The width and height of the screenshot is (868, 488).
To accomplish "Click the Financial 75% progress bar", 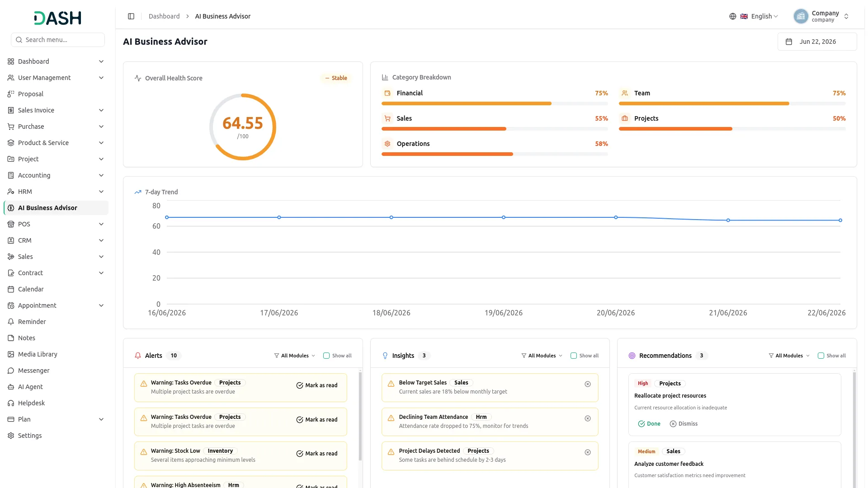I will [495, 103].
